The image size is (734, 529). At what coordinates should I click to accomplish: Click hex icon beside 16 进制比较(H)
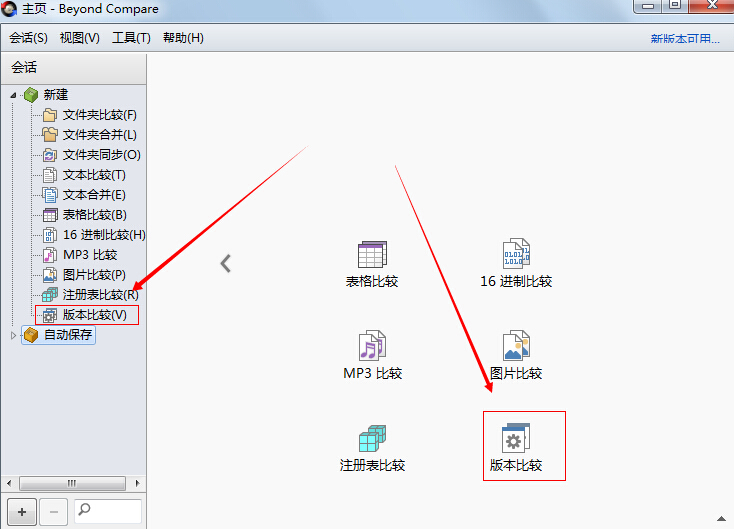pos(50,235)
